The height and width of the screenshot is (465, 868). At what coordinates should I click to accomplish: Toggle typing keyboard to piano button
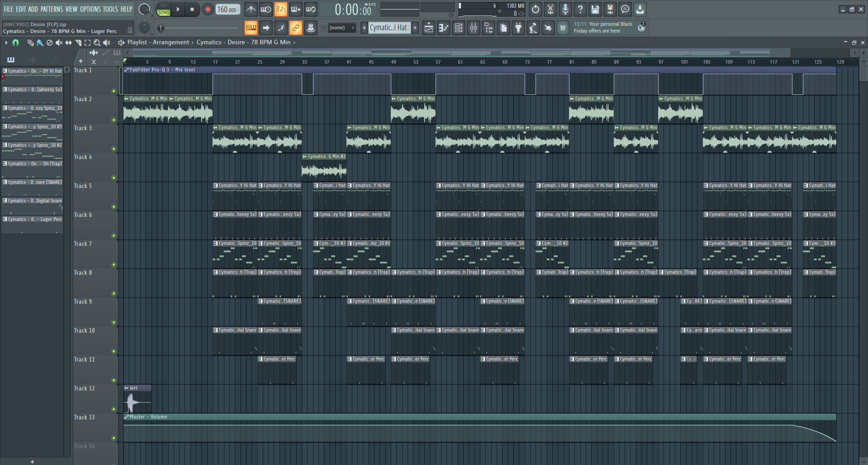(x=251, y=28)
